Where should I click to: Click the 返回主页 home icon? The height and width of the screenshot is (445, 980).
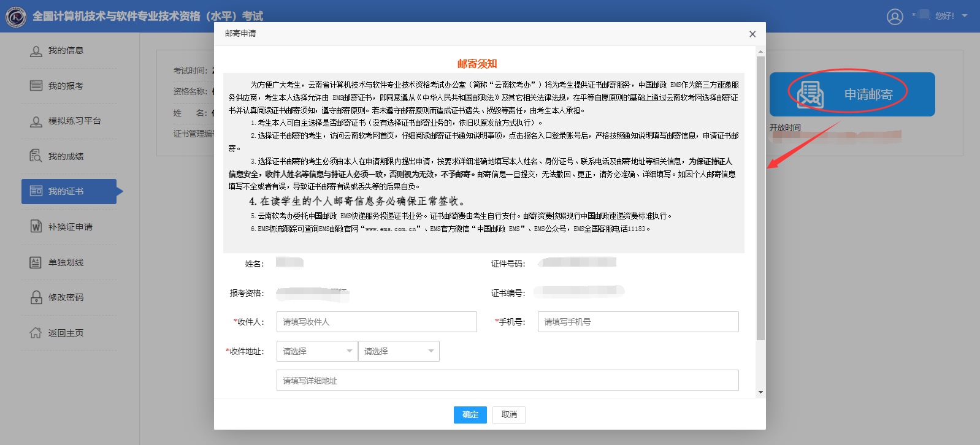[36, 333]
